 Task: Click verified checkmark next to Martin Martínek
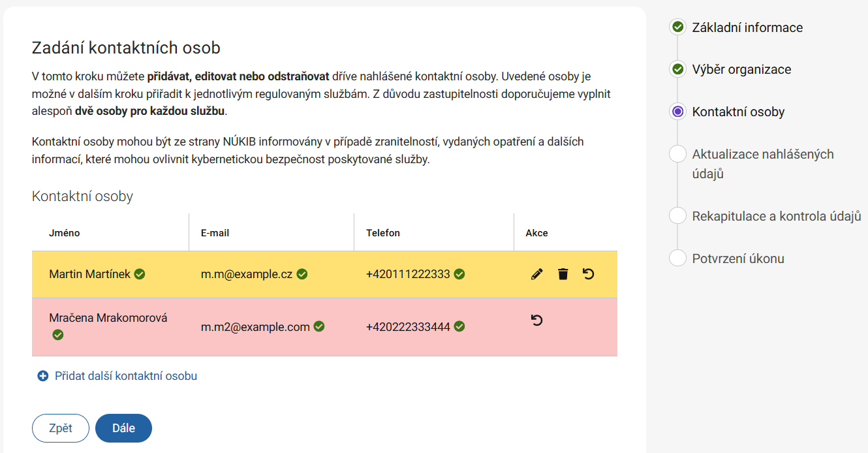140,274
